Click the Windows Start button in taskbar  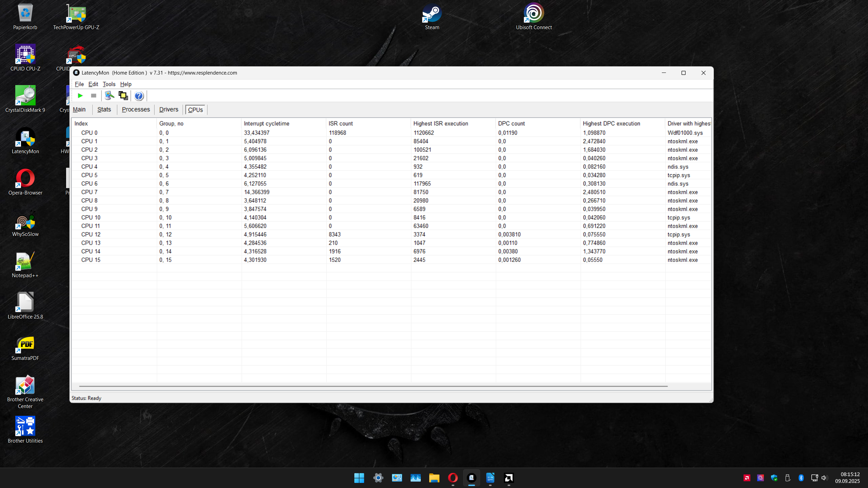pyautogui.click(x=359, y=478)
